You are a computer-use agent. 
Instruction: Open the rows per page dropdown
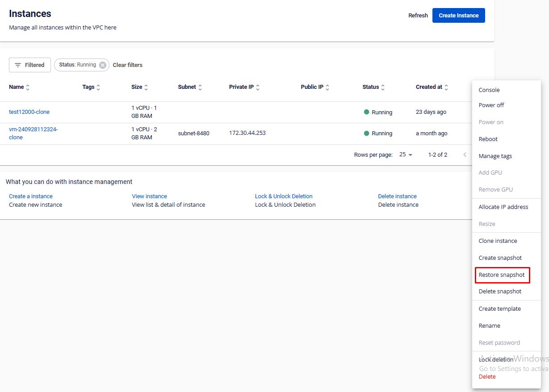406,154
